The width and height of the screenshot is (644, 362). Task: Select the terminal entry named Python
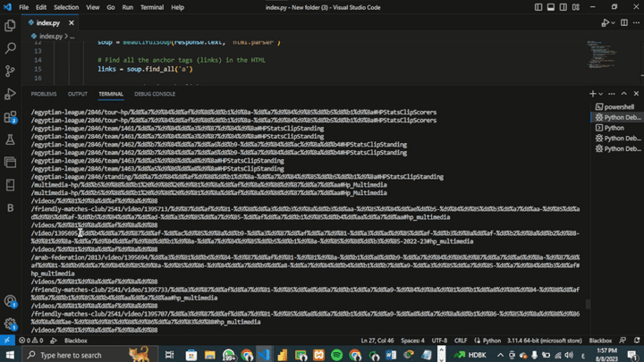(x=617, y=128)
